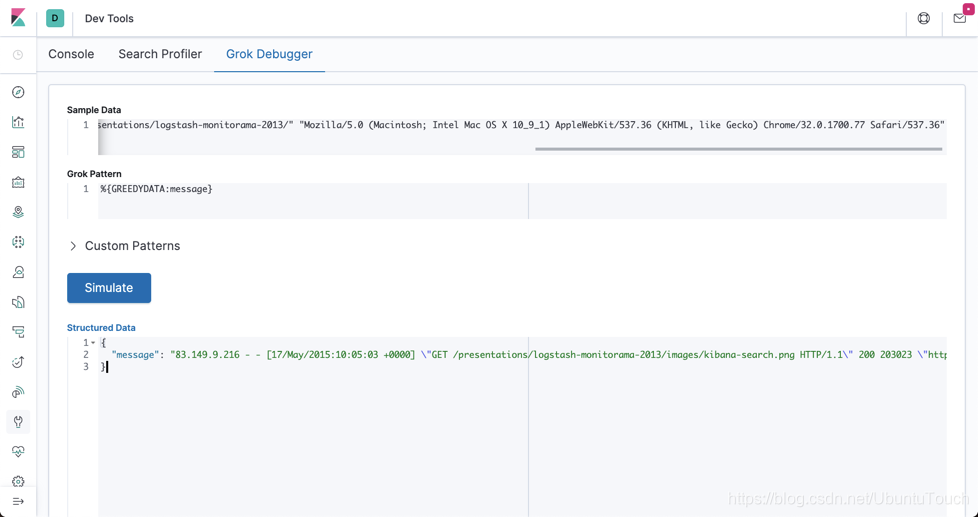Viewport: 978px width, 517px height.
Task: Open SIEM icon in sidebar
Action: point(18,392)
